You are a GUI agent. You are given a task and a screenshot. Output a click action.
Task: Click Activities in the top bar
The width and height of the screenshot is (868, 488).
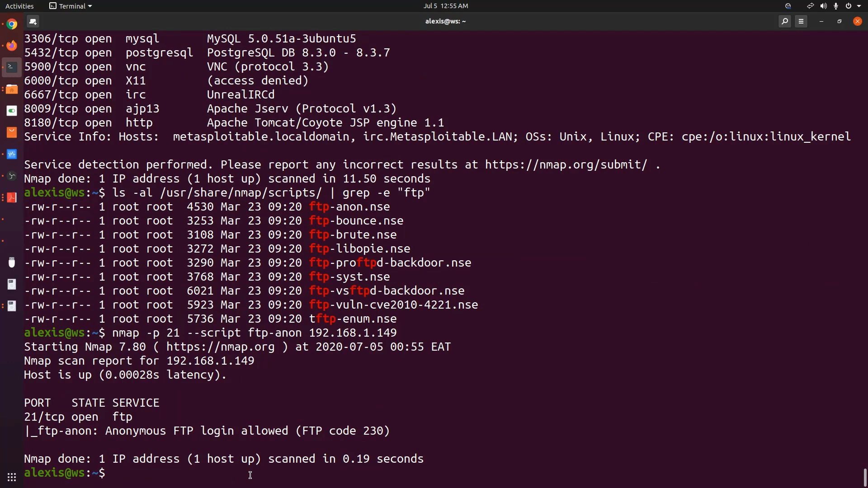pyautogui.click(x=19, y=6)
